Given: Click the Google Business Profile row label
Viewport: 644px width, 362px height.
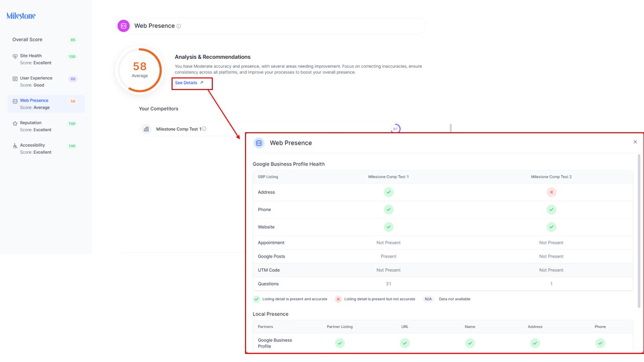Looking at the screenshot, I should (275, 343).
